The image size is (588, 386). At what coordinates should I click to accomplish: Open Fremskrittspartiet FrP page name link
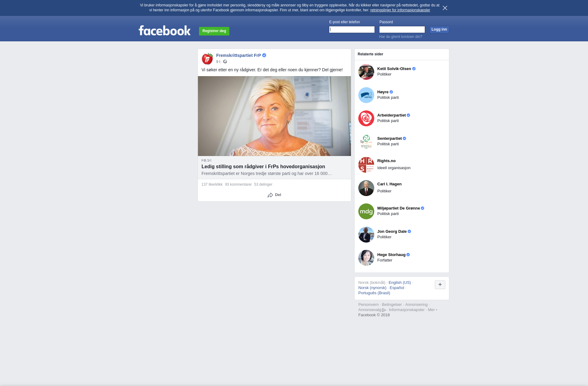(239, 55)
